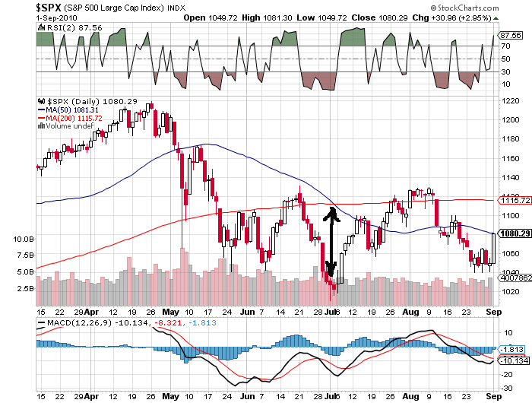Click the 'MA(50) 1081.31' legend text
532x403 pixels.
pyautogui.click(x=72, y=110)
